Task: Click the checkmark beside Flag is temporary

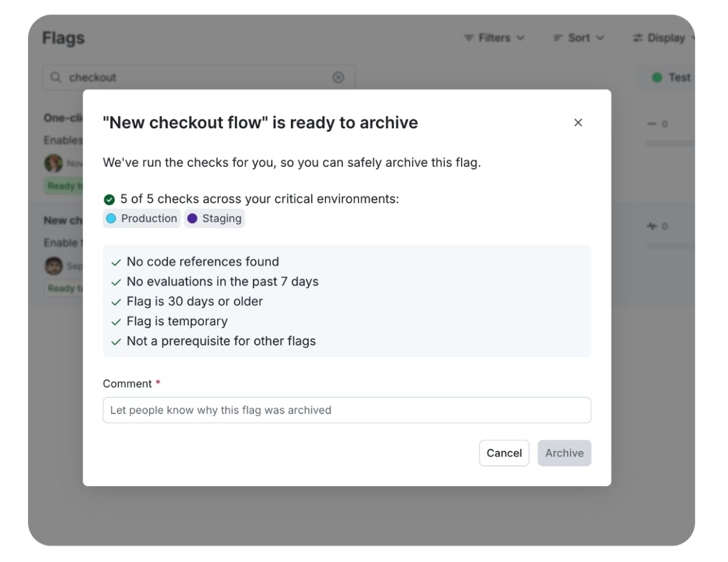Action: 116,322
